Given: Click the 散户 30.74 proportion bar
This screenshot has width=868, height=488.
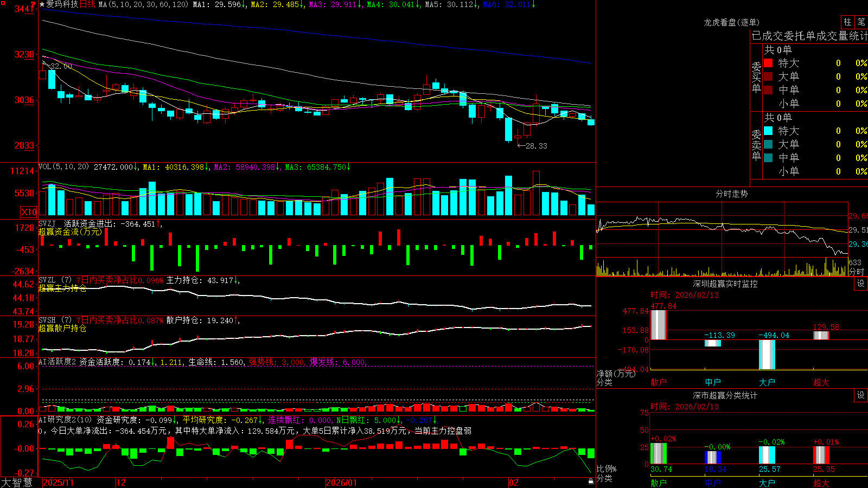Looking at the screenshot, I should pos(658,454).
